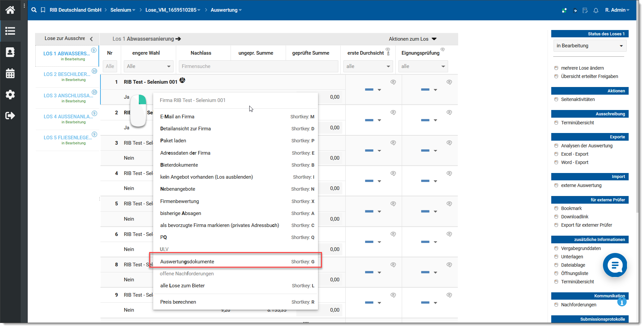
Task: Click the Firmensuche search field
Action: click(x=258, y=66)
